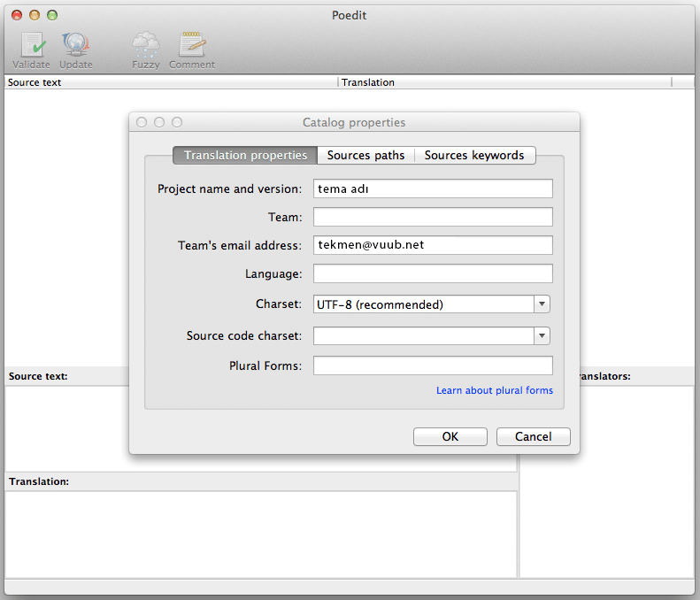Open the Learn about plural forms link
Viewport: 700px width, 600px height.
click(494, 390)
